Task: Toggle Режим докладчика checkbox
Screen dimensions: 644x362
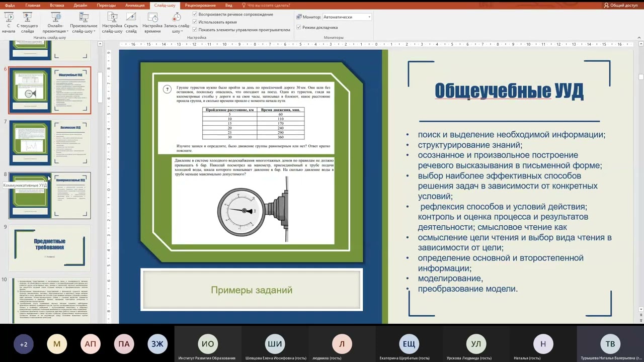Action: pyautogui.click(x=299, y=27)
